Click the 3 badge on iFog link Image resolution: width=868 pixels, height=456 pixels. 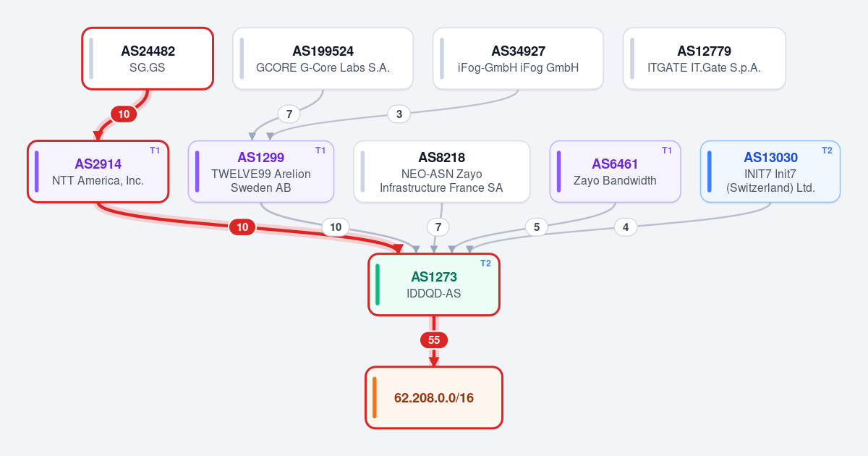pyautogui.click(x=399, y=114)
